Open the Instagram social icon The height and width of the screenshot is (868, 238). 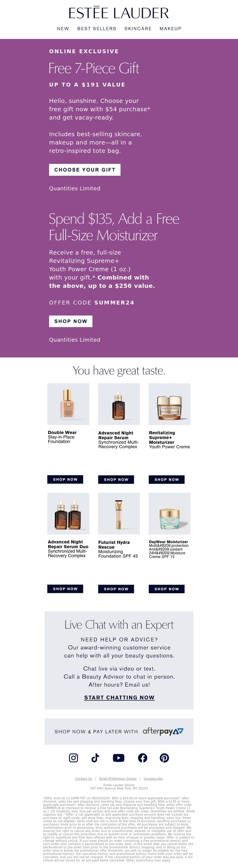point(73,758)
